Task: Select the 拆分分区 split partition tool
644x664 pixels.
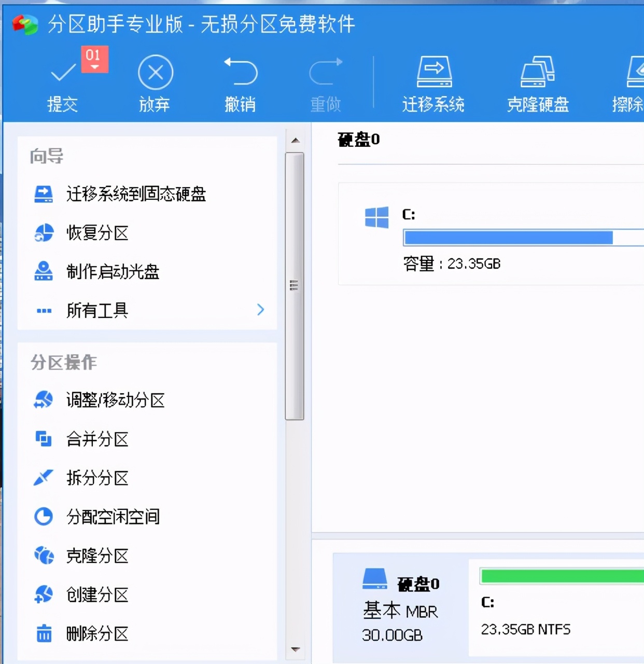Action: pyautogui.click(x=98, y=478)
